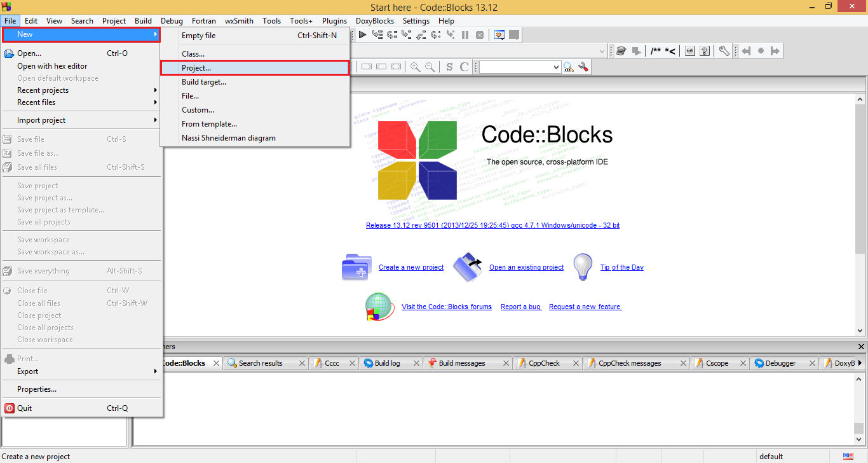Click the debugger Next line icon
868x463 pixels.
pos(392,35)
